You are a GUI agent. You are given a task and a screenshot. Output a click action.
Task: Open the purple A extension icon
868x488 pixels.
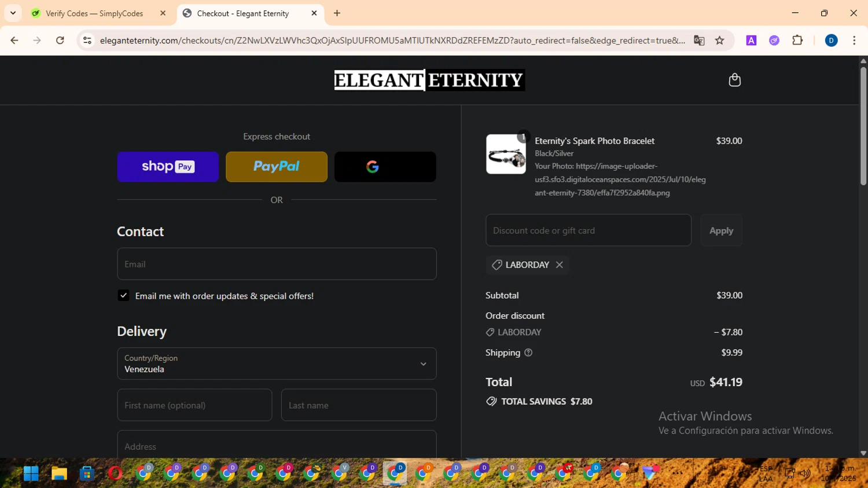coord(751,41)
